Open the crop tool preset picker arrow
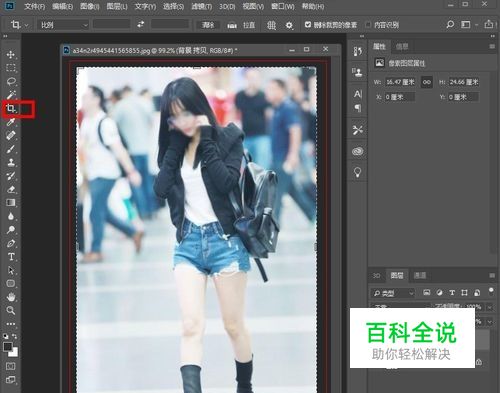The width and height of the screenshot is (500, 393). pos(26,25)
